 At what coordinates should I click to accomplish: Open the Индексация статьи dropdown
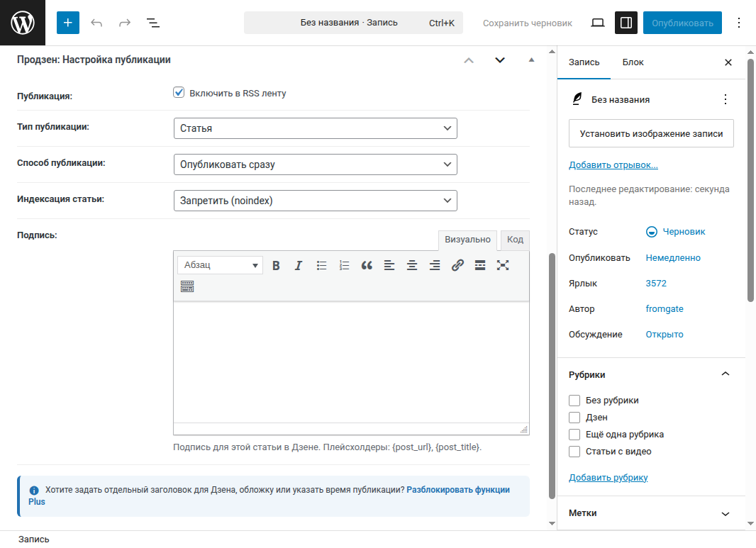pyautogui.click(x=316, y=201)
